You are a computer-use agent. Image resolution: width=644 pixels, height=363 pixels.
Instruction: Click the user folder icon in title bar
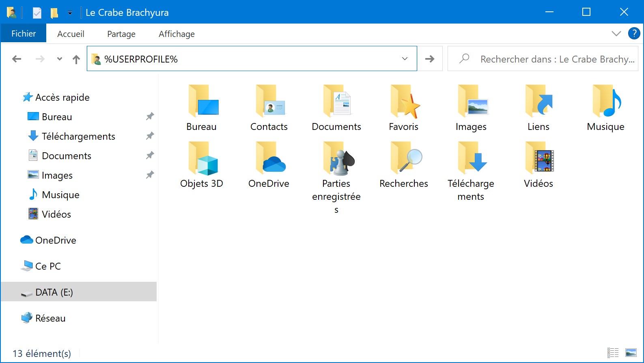(x=12, y=13)
